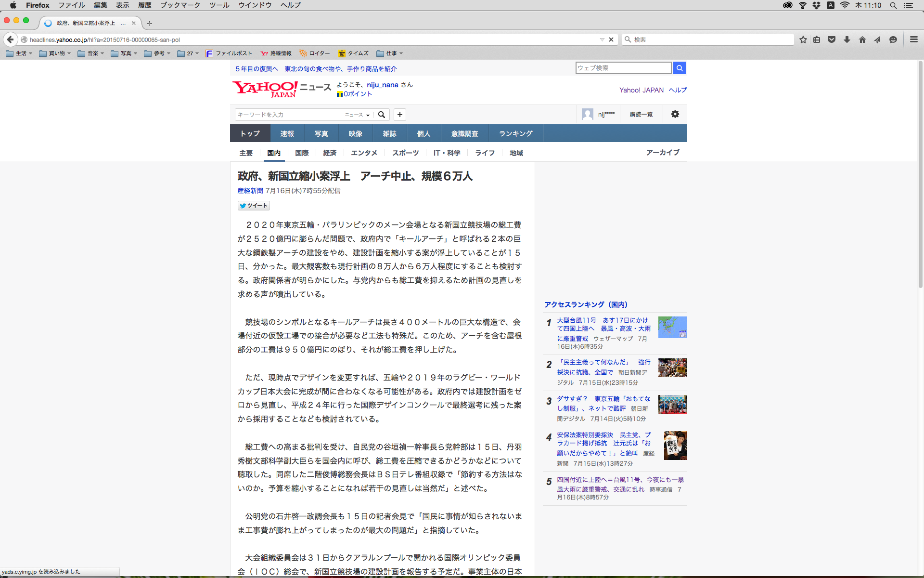Expand the ニュース search category dropdown
Viewport: 924px width, 578px height.
[x=357, y=115]
